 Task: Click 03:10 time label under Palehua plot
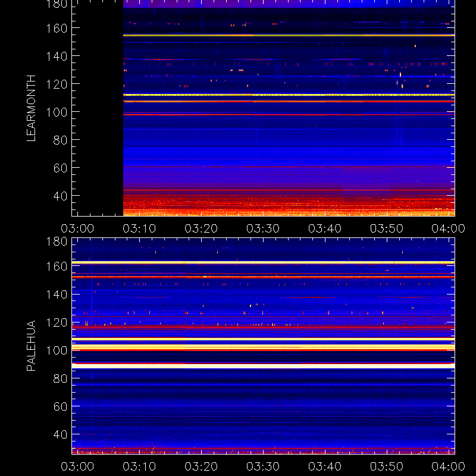pos(139,466)
